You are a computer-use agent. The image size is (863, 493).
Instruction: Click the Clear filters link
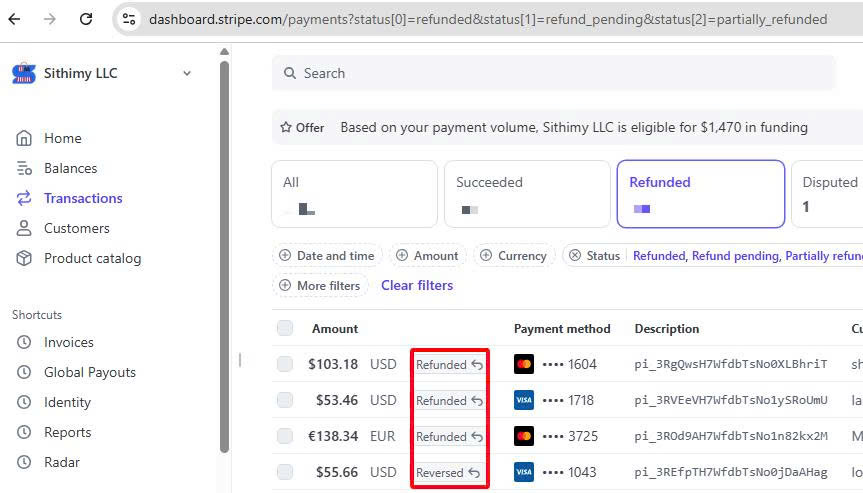click(417, 286)
